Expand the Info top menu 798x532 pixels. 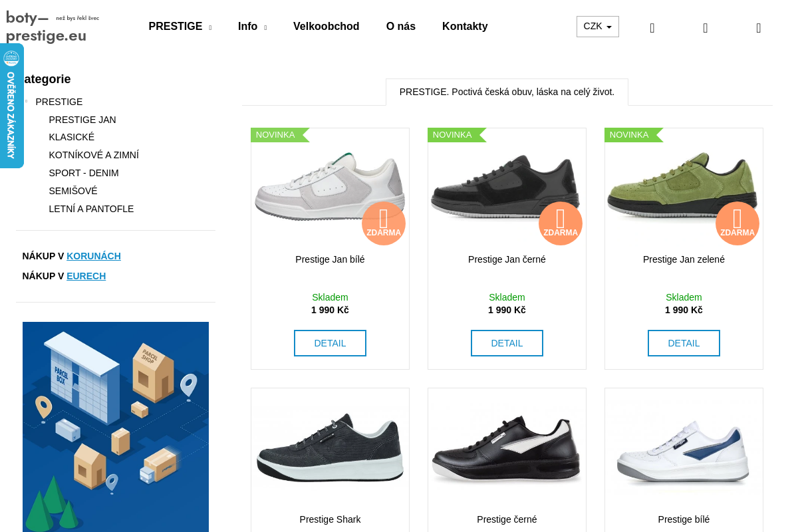(252, 27)
